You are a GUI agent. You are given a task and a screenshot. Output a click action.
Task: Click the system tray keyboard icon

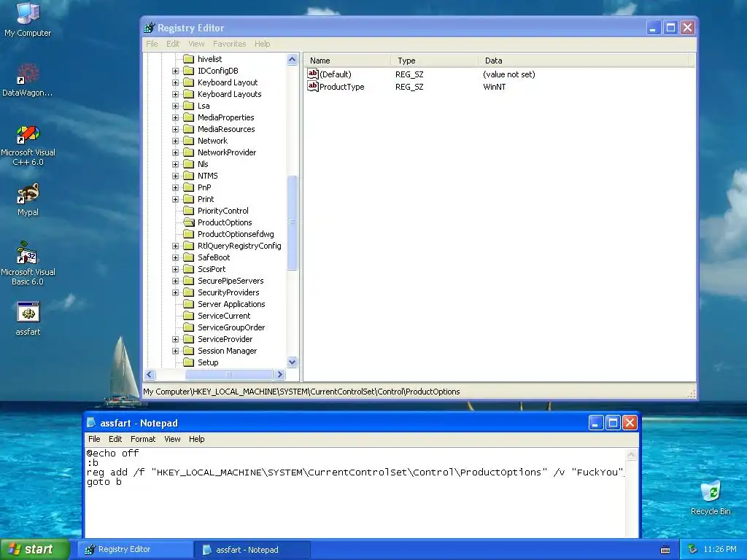click(x=665, y=550)
